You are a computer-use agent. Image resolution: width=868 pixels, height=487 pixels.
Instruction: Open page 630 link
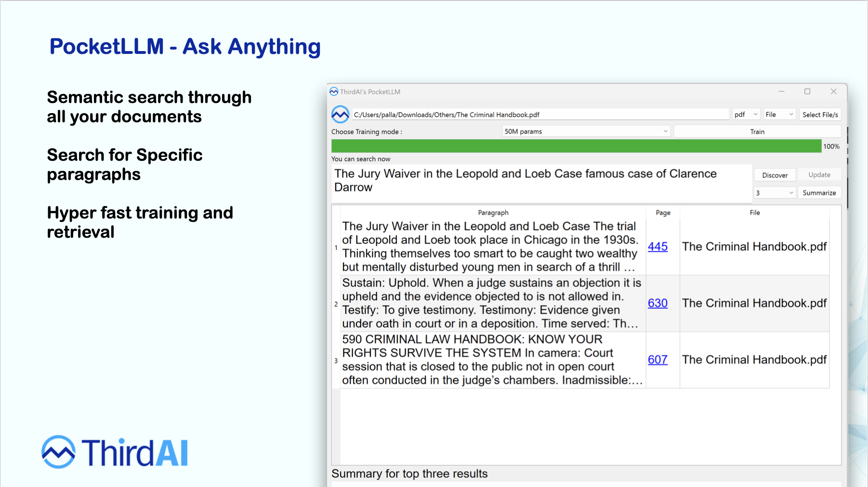click(658, 303)
